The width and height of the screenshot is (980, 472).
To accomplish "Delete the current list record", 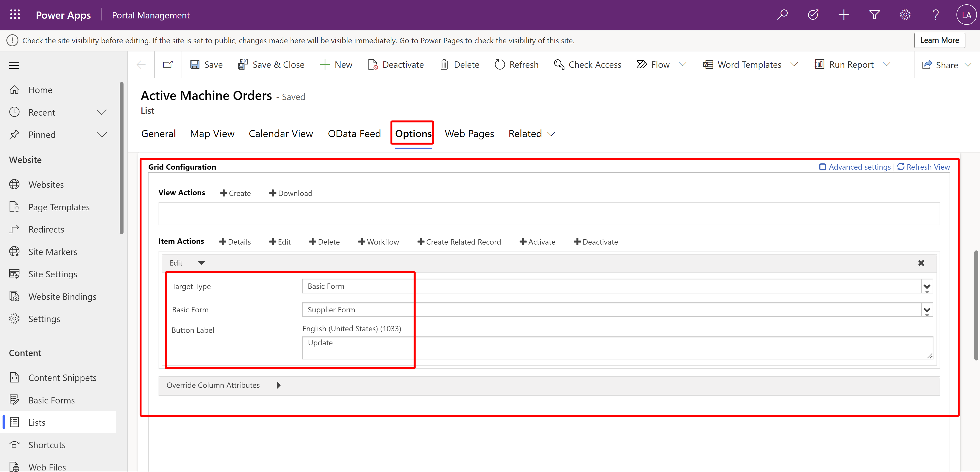I will coord(459,65).
